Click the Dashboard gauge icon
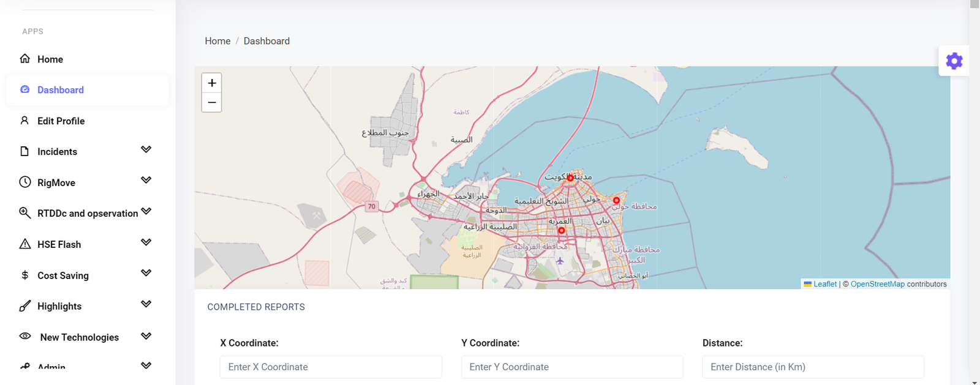Image resolution: width=980 pixels, height=385 pixels. [x=24, y=89]
